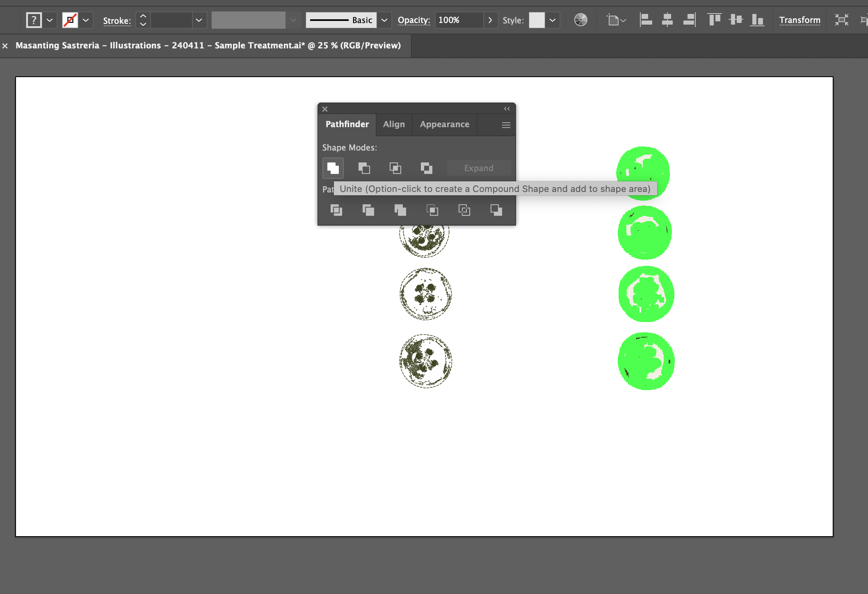Click the Trim pathfinder icon
This screenshot has height=594, width=868.
(x=368, y=210)
